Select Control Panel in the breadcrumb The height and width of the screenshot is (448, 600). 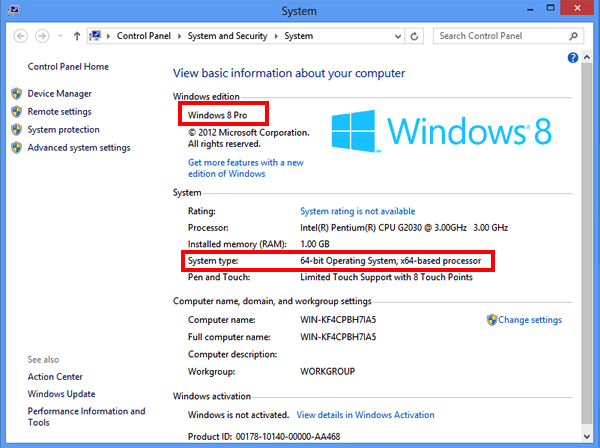(143, 36)
